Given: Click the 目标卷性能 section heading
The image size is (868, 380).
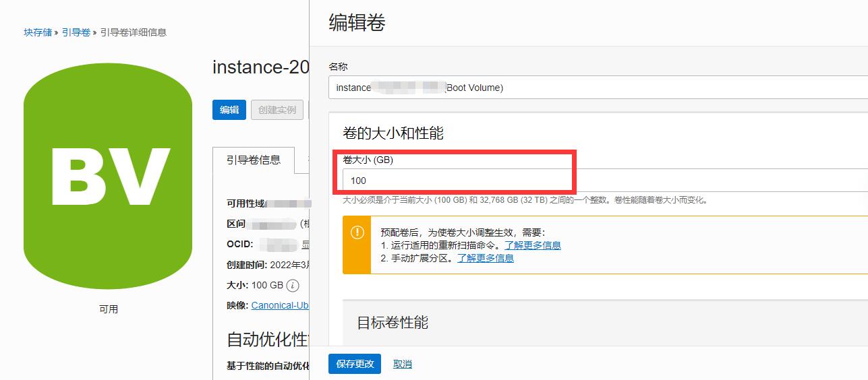Looking at the screenshot, I should click(393, 323).
